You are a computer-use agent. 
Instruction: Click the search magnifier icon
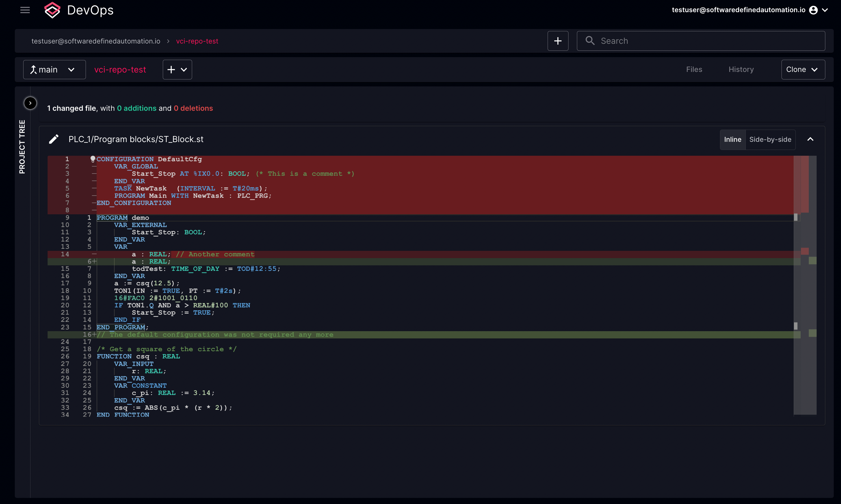click(590, 41)
